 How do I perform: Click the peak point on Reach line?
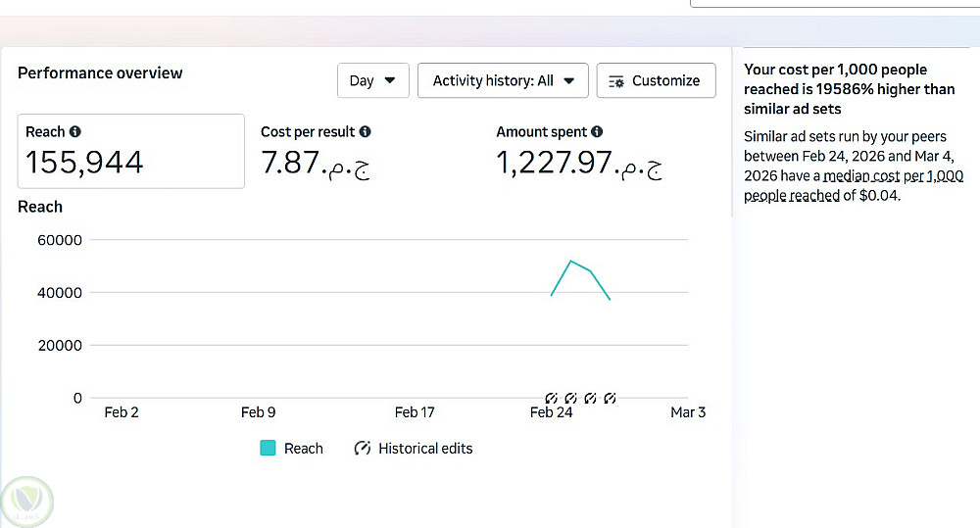(570, 261)
